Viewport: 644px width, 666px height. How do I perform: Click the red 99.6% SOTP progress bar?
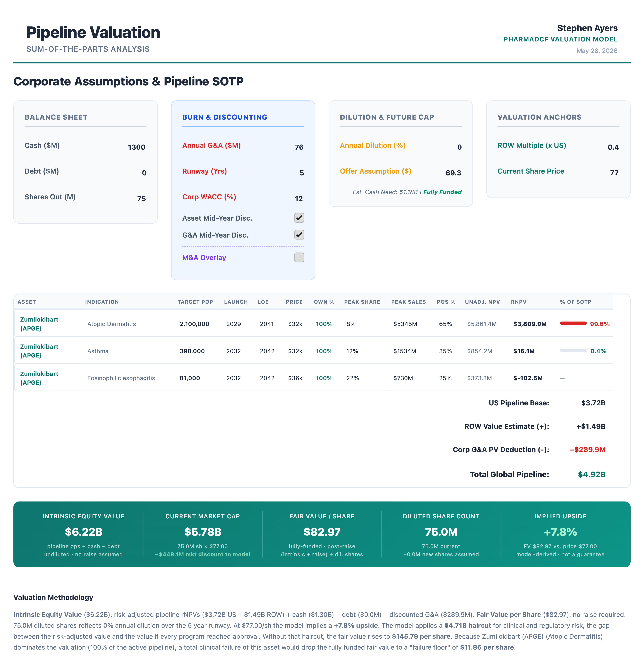pyautogui.click(x=573, y=323)
